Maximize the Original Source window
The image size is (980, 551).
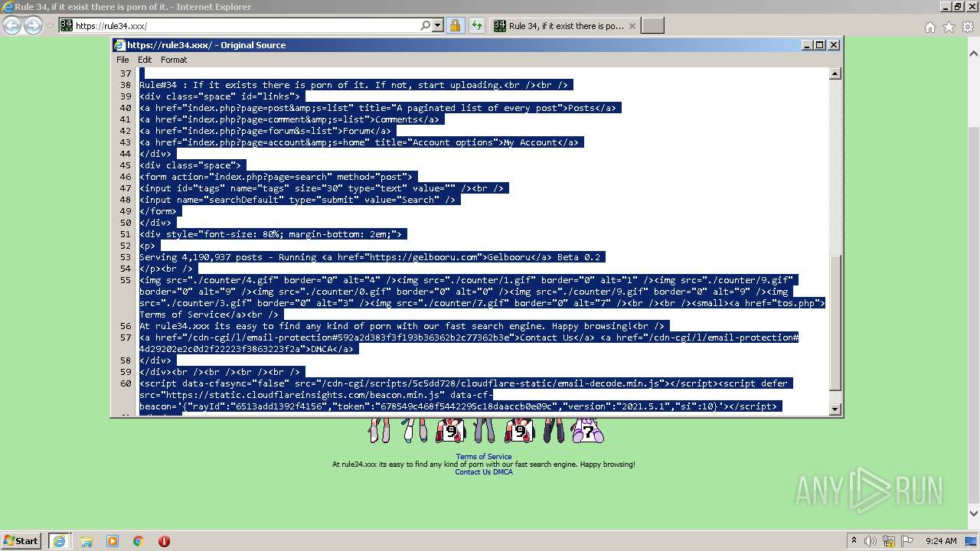pyautogui.click(x=820, y=45)
